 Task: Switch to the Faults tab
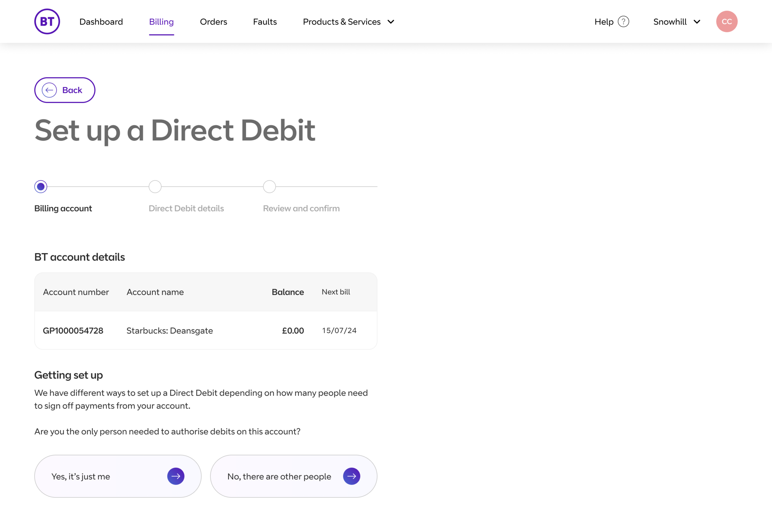click(265, 22)
